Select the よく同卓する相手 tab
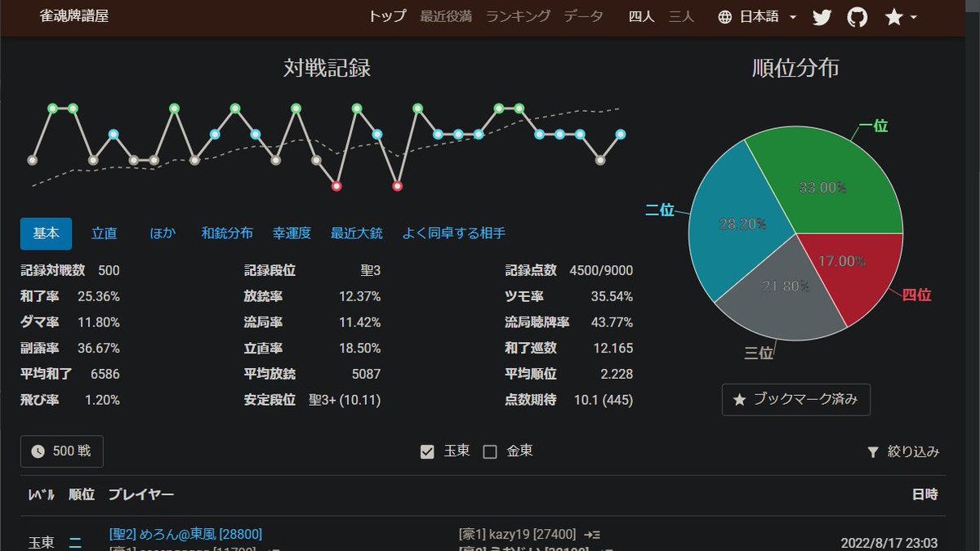 454,233
